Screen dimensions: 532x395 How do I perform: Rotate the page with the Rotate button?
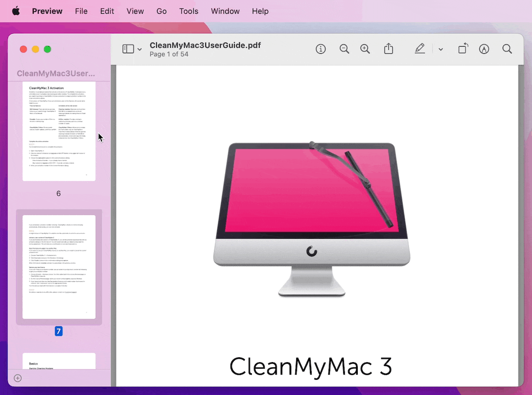click(463, 48)
